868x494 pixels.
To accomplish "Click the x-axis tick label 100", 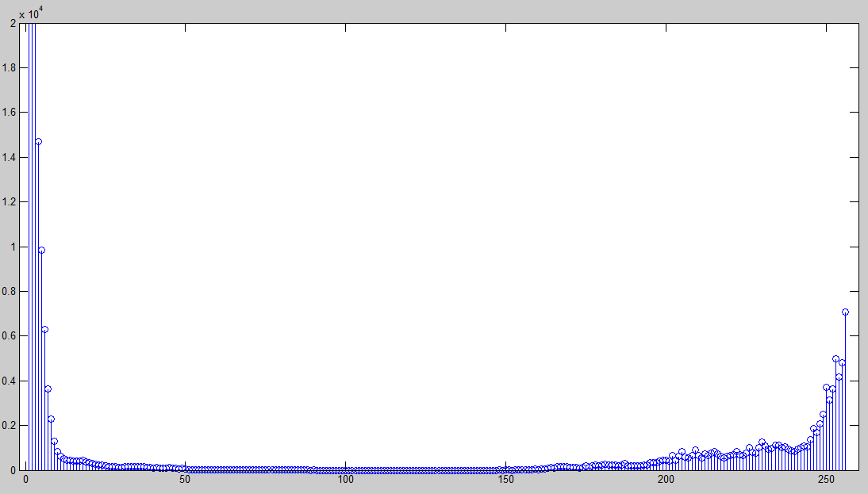I will (345, 481).
